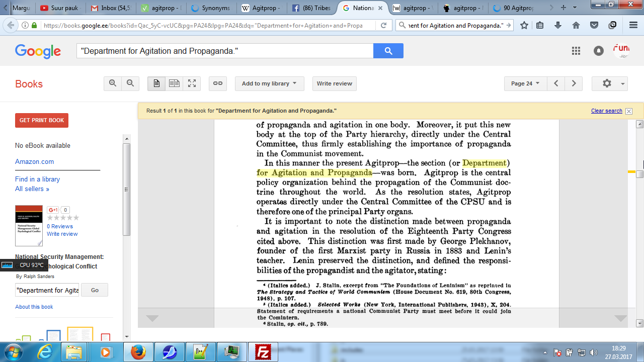Switch to the Synonyms tab
The width and height of the screenshot is (644, 362).
[x=211, y=8]
